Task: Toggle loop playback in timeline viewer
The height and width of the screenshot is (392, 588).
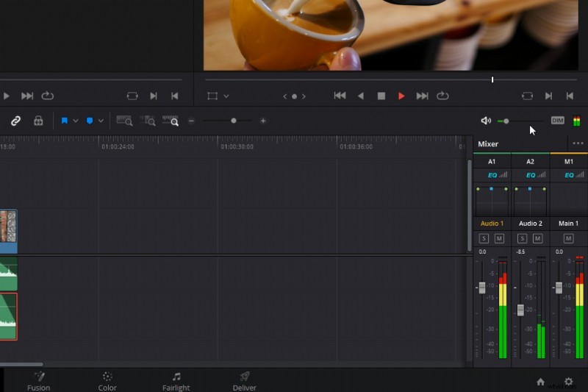Action: point(442,96)
